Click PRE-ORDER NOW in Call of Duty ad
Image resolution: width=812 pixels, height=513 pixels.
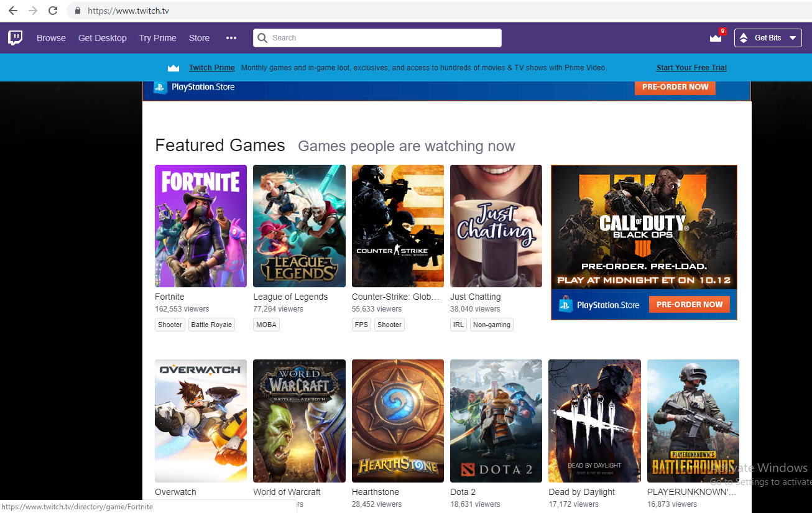(x=690, y=305)
